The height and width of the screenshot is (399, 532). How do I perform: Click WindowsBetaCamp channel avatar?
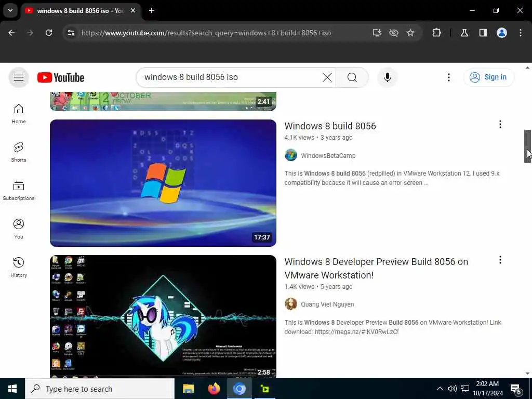[x=291, y=155]
